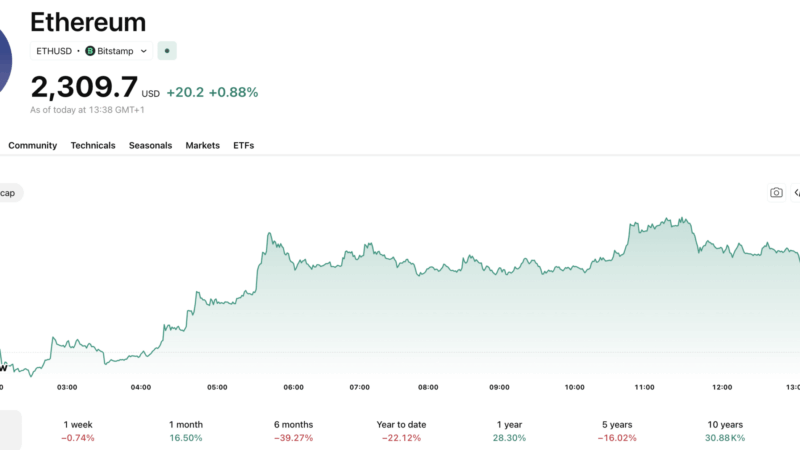This screenshot has height=450, width=800.
Task: Click the 04:00 time axis label
Action: tap(141, 387)
